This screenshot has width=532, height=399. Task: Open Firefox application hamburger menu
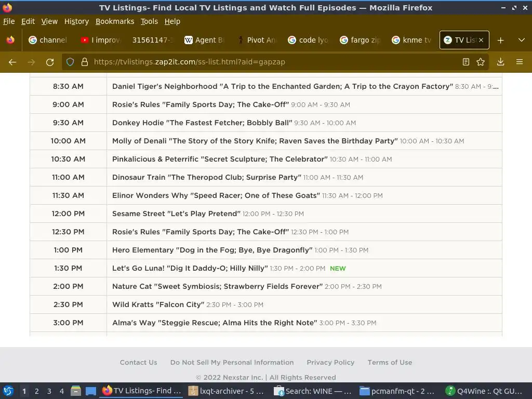click(519, 62)
